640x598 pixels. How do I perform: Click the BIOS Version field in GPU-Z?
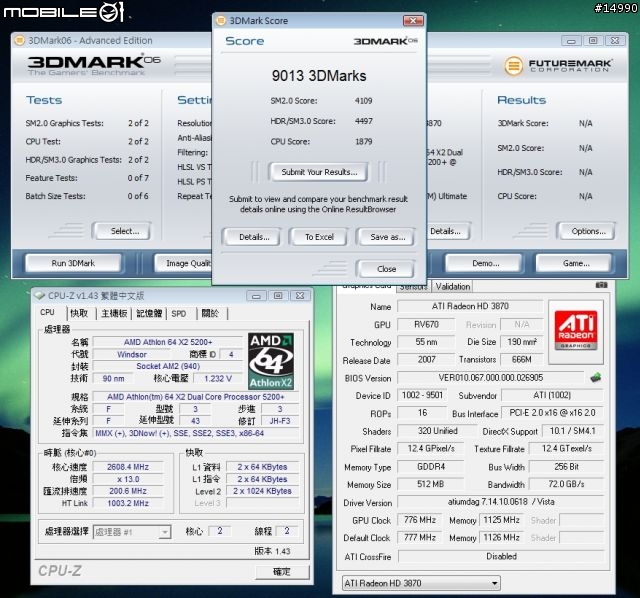pyautogui.click(x=491, y=378)
